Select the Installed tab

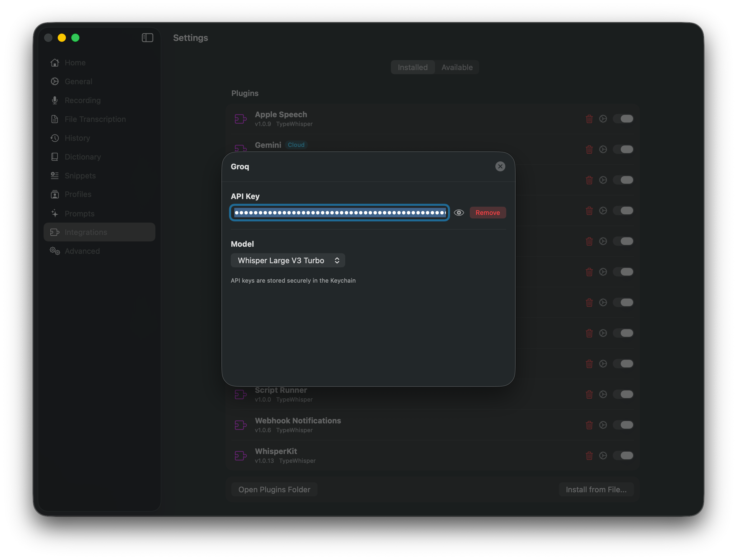pos(412,67)
